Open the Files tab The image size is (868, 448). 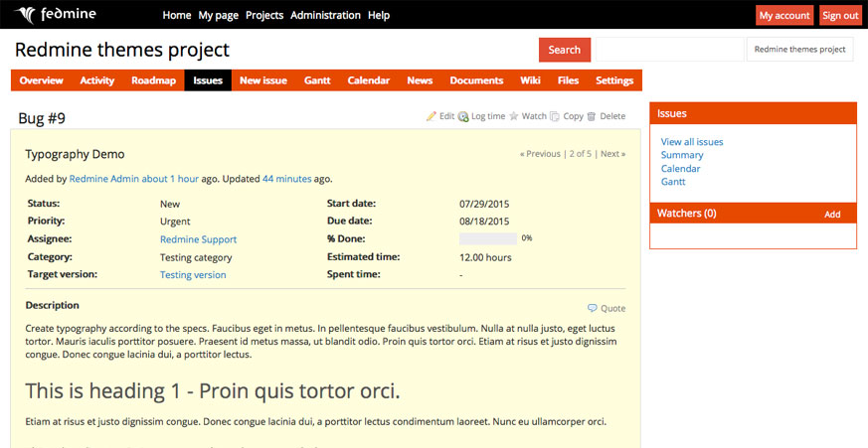pyautogui.click(x=568, y=80)
